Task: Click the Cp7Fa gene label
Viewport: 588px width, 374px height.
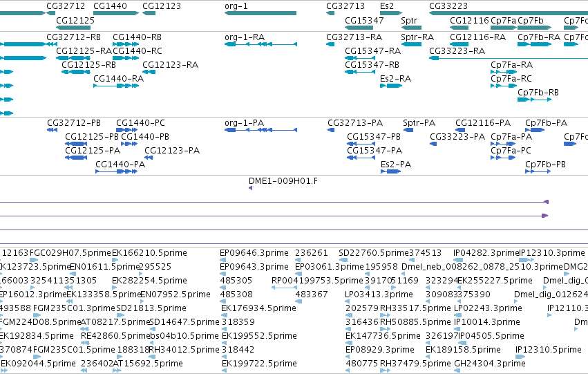Action: (x=503, y=20)
